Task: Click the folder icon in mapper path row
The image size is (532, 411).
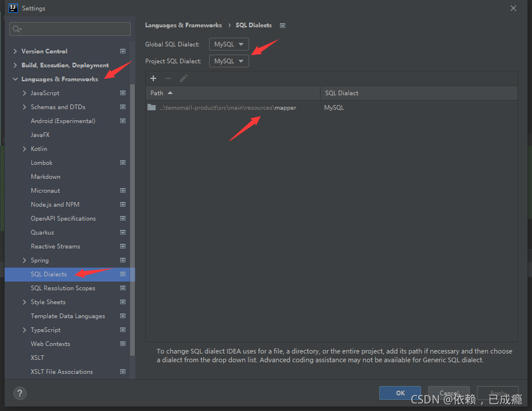Action: [x=152, y=107]
